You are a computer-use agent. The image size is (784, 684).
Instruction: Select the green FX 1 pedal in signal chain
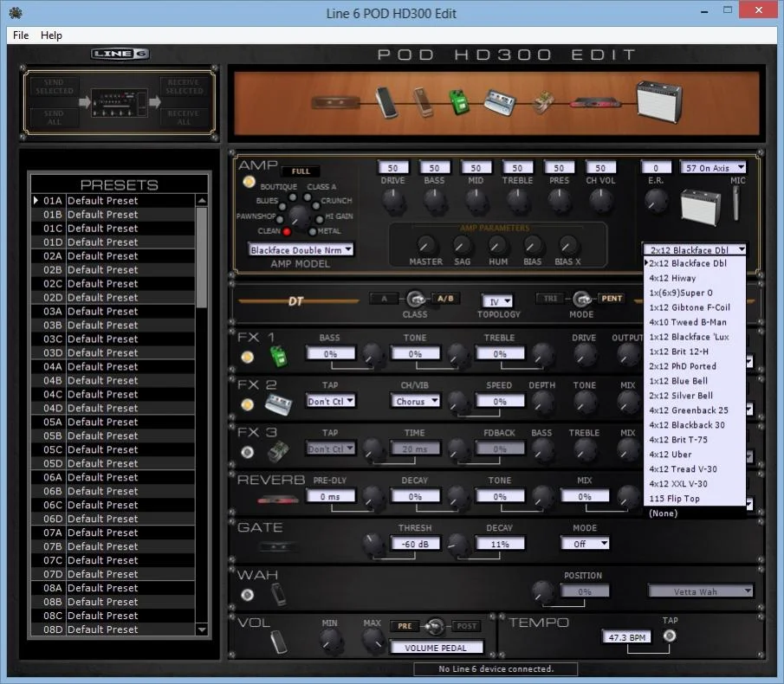pos(457,102)
